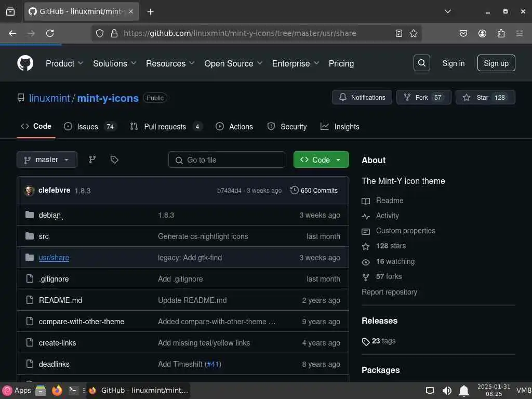Click the display tray icon
Screen dimensions: 532x399
click(x=430, y=391)
